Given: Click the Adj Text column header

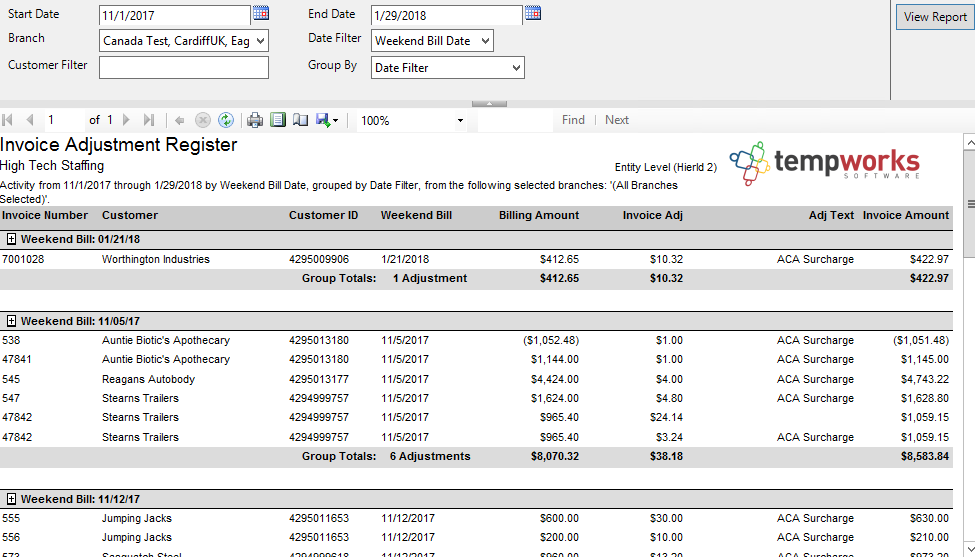Looking at the screenshot, I should click(x=831, y=215).
